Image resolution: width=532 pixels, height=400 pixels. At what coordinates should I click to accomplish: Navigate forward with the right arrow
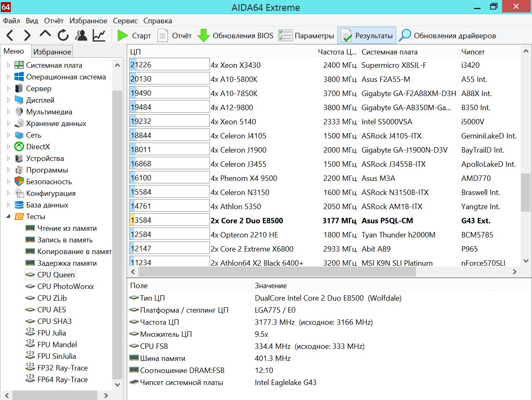[x=27, y=35]
